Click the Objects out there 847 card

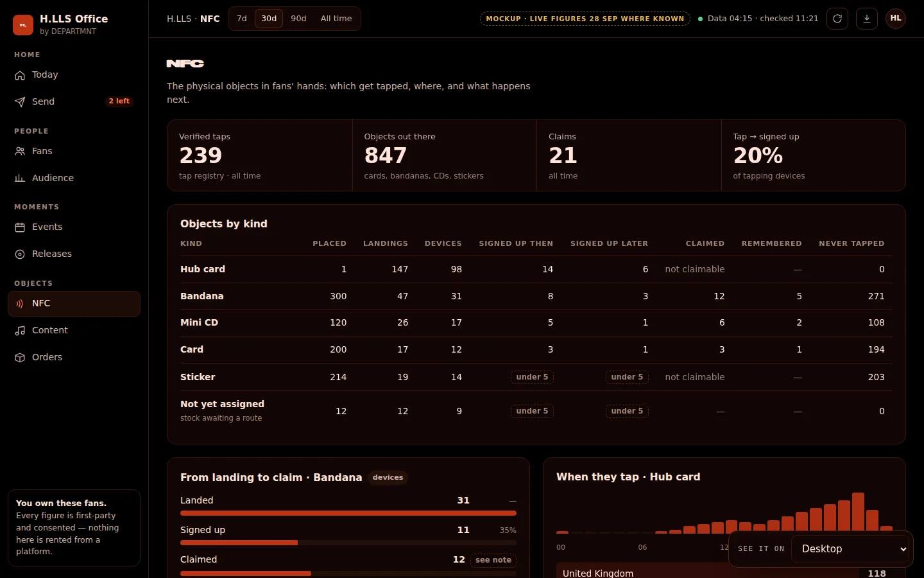tap(445, 155)
